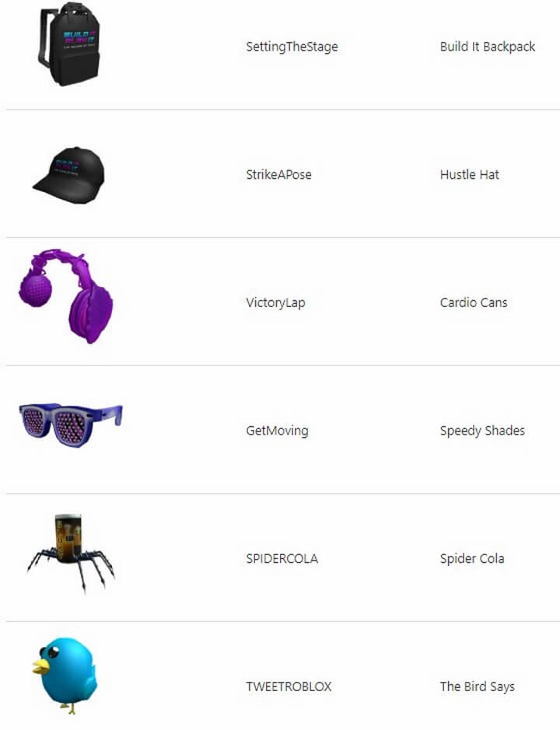Click the Speedy Shades sunglasses image
This screenshot has height=730, width=560.
pyautogui.click(x=71, y=424)
